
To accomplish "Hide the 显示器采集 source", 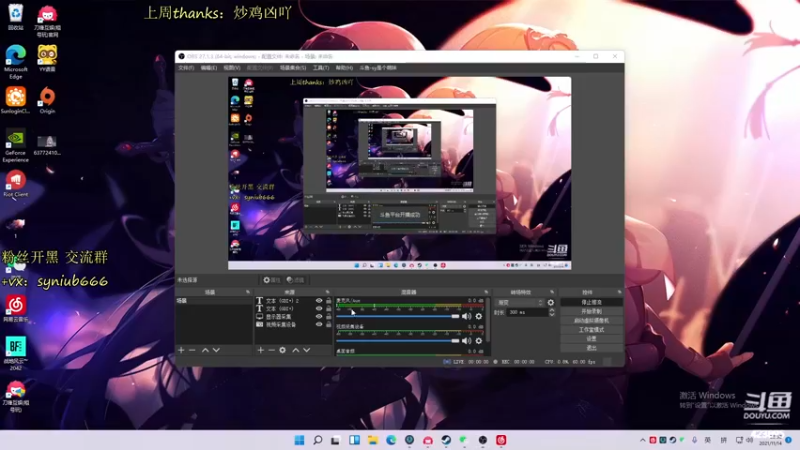I will coord(319,317).
